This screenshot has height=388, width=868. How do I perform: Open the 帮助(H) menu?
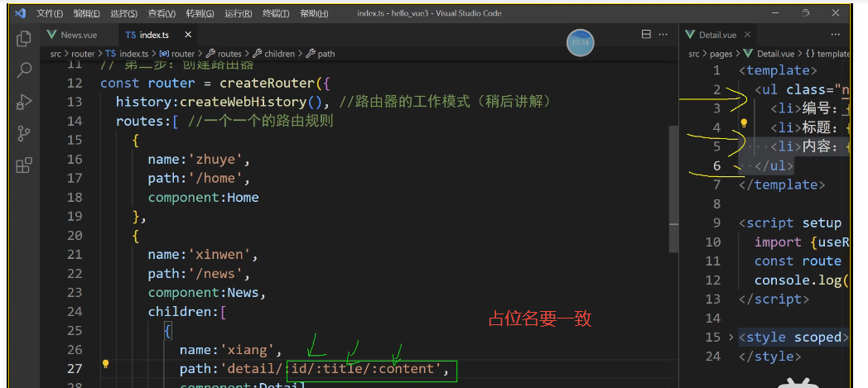314,13
